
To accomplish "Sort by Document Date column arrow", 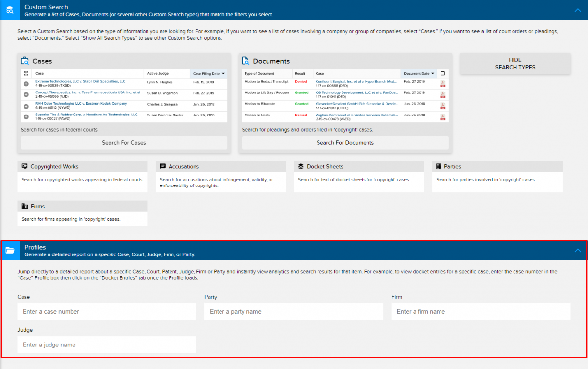I will click(x=432, y=74).
